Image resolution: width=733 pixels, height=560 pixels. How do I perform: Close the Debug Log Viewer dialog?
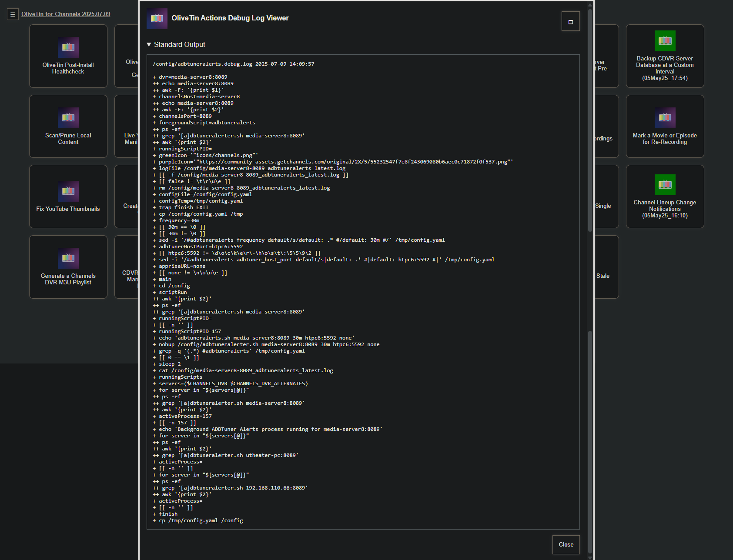(x=566, y=544)
